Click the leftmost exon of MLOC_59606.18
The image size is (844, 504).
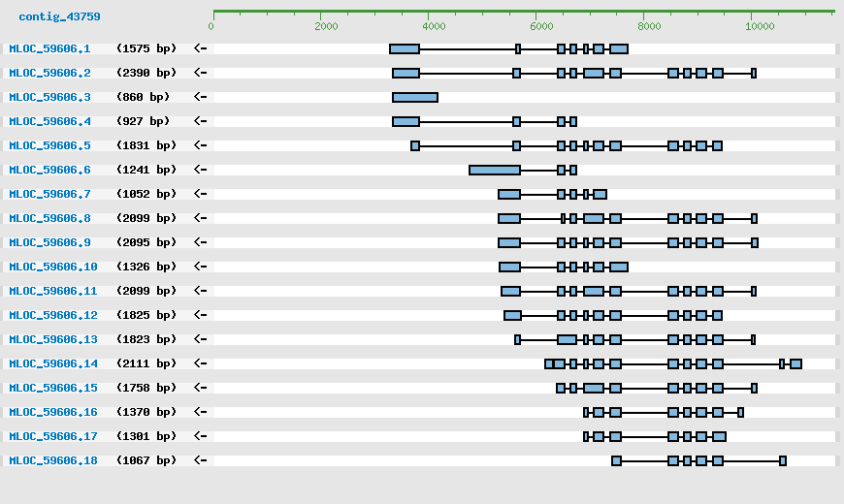pos(616,460)
